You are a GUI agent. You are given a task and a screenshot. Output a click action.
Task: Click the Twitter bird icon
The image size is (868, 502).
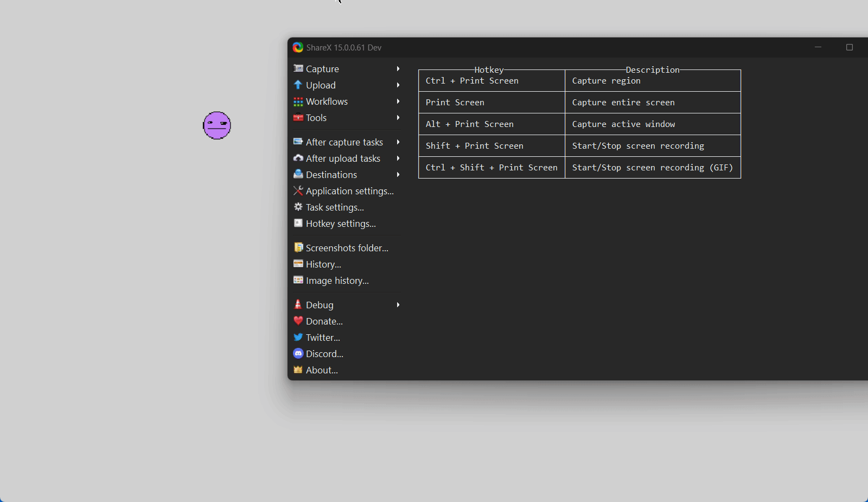(x=298, y=337)
